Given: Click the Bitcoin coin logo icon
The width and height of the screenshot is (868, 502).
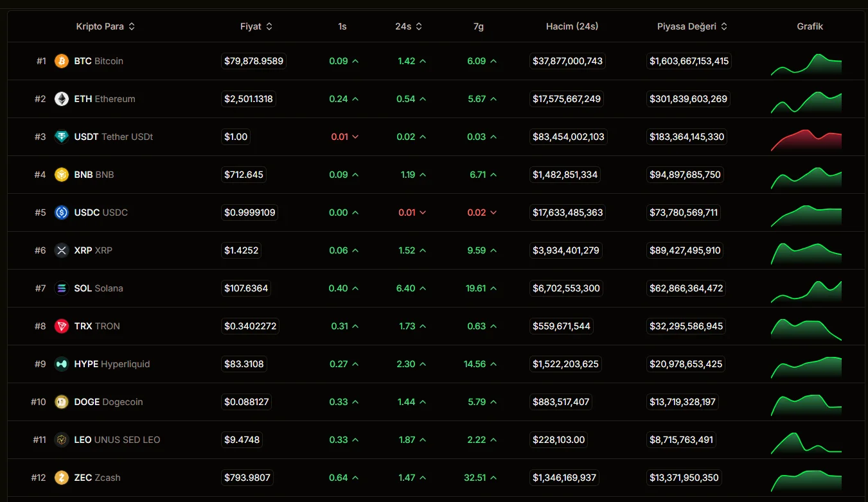Looking at the screenshot, I should click(x=62, y=61).
